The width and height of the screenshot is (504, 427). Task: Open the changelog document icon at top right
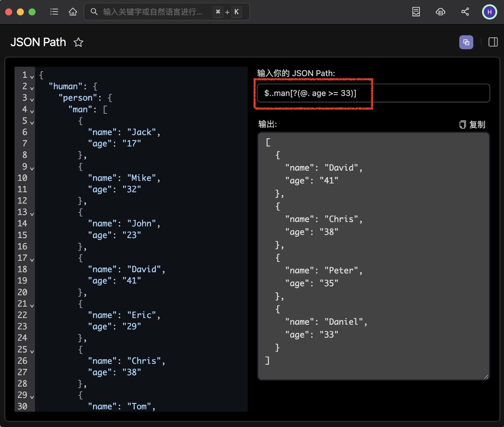point(416,12)
